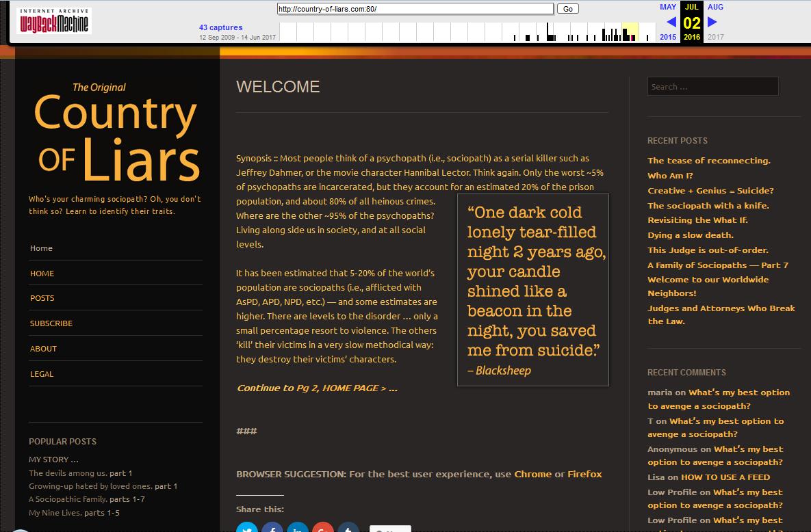Share the page on Twitter

pyautogui.click(x=247, y=529)
